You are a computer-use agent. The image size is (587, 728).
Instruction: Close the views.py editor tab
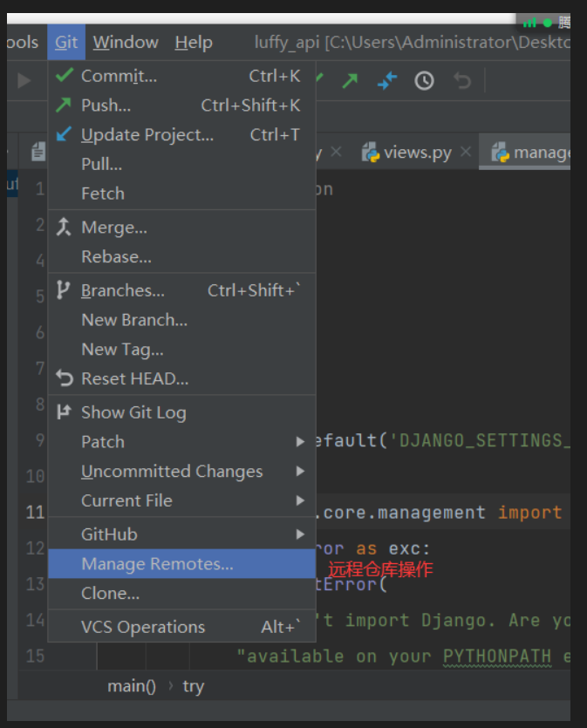pos(467,153)
